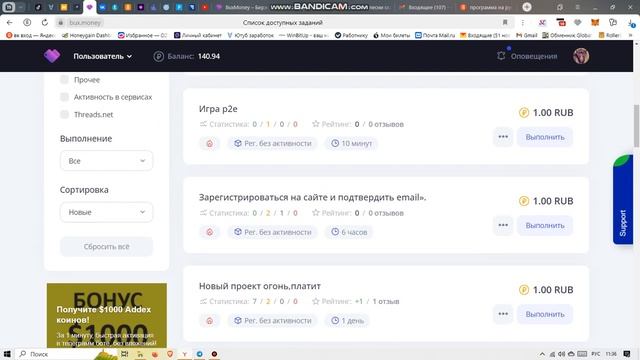Click Рег. без активности tag on Игра p2e

coord(272,144)
